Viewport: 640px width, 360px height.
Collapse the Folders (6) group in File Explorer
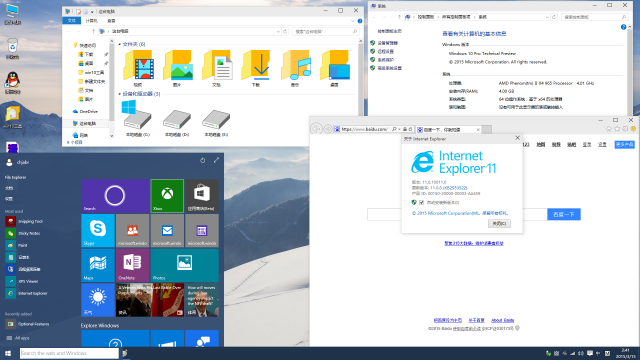tap(120, 44)
